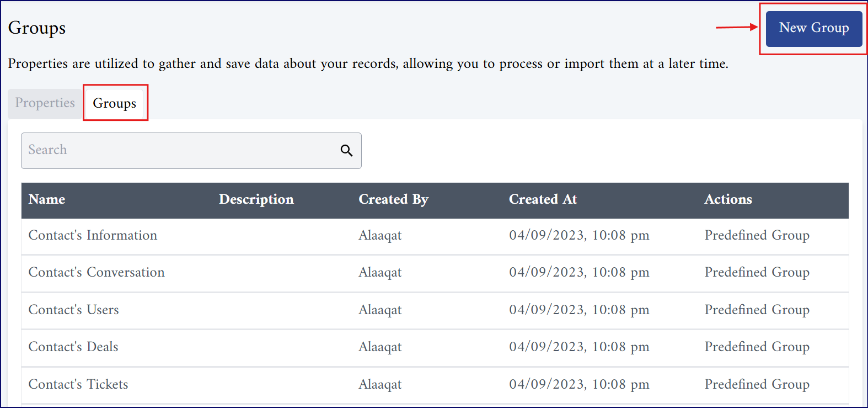The width and height of the screenshot is (868, 408).
Task: Click Predefined Group for Contact's Conversation
Action: coord(757,273)
